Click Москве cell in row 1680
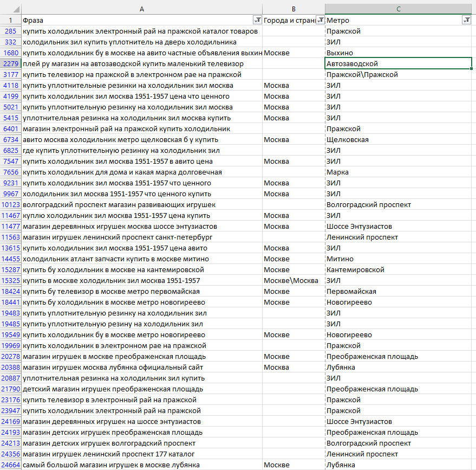This screenshot has height=470, width=476. tap(294, 53)
